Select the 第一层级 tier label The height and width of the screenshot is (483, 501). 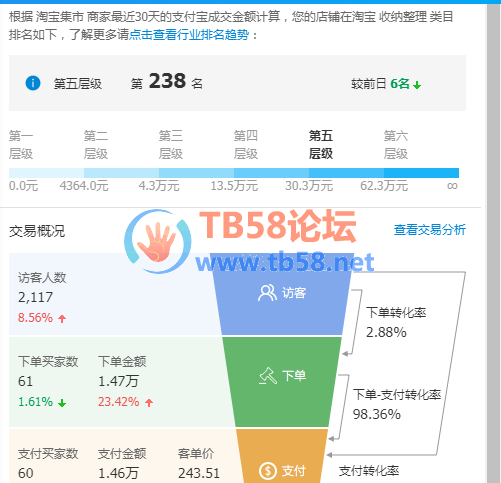[21, 145]
